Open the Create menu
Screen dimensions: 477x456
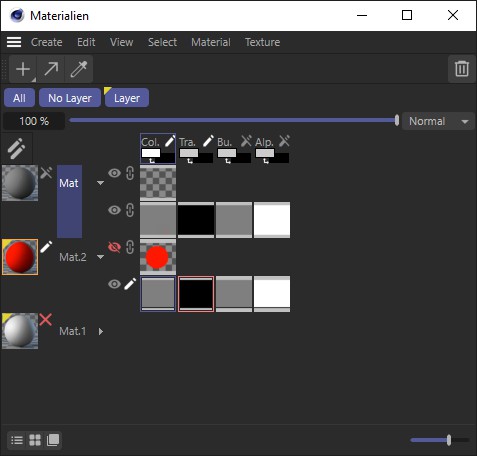point(47,42)
